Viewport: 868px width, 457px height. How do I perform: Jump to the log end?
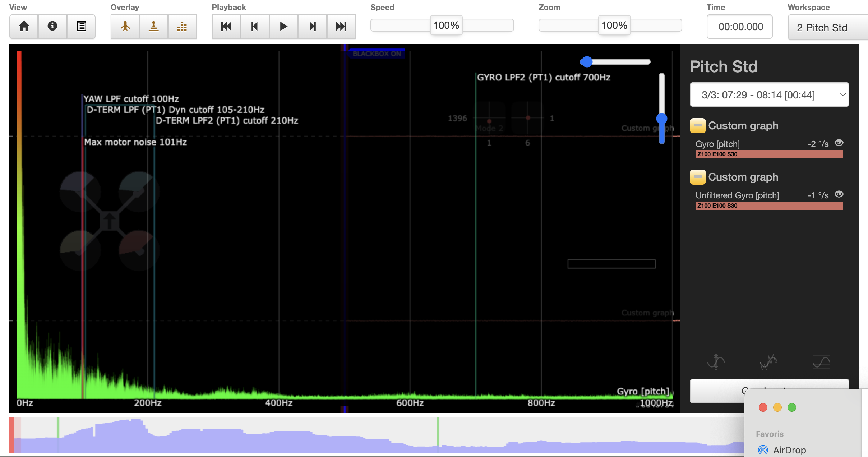pos(341,26)
